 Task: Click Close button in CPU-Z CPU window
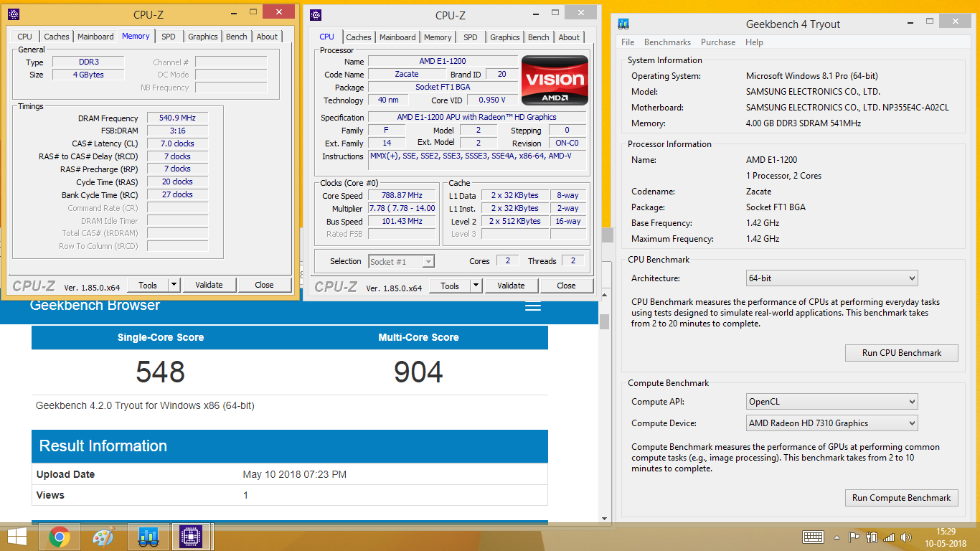click(x=567, y=286)
